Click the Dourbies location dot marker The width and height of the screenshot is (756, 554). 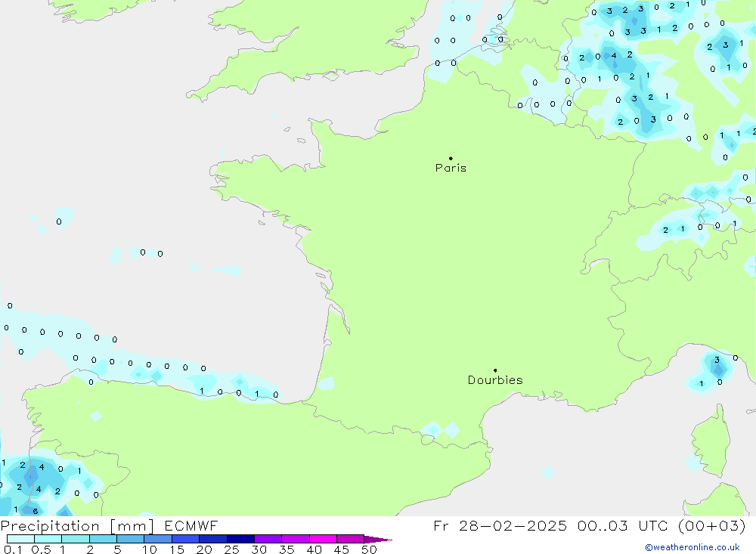click(x=495, y=370)
